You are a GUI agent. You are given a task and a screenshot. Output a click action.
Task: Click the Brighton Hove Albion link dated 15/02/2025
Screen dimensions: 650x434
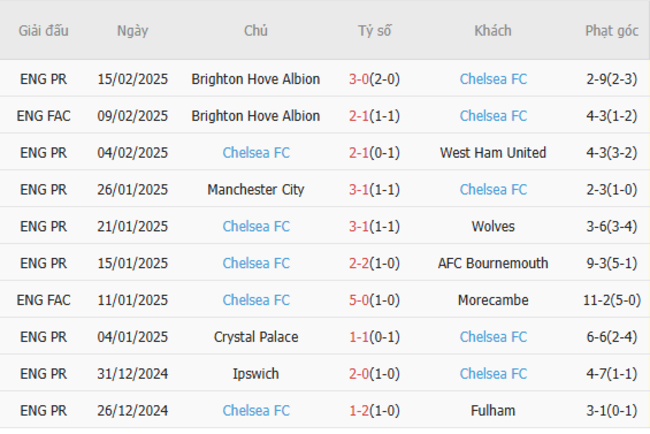(x=256, y=79)
